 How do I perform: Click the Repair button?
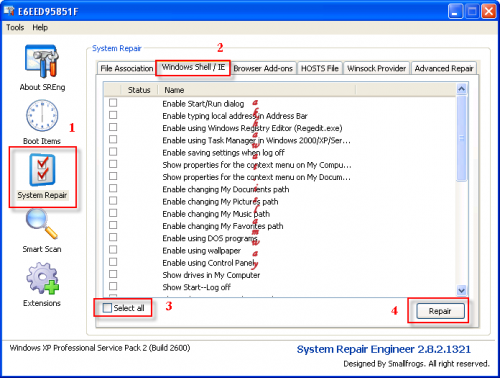tap(440, 311)
